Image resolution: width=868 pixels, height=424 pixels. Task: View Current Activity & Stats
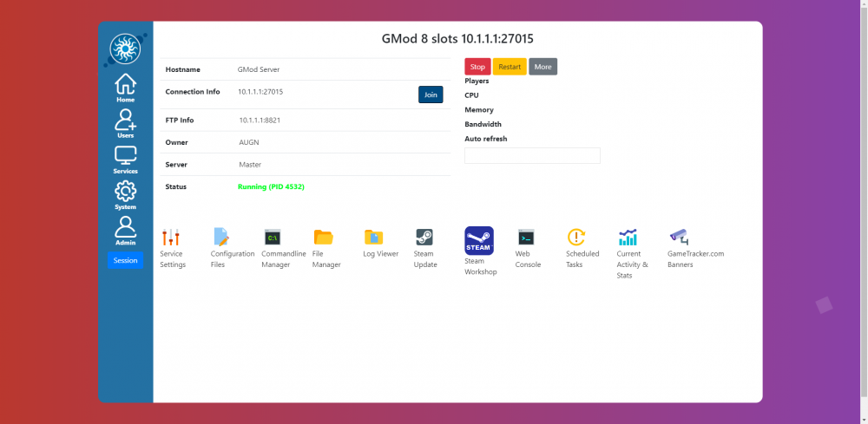tap(628, 238)
